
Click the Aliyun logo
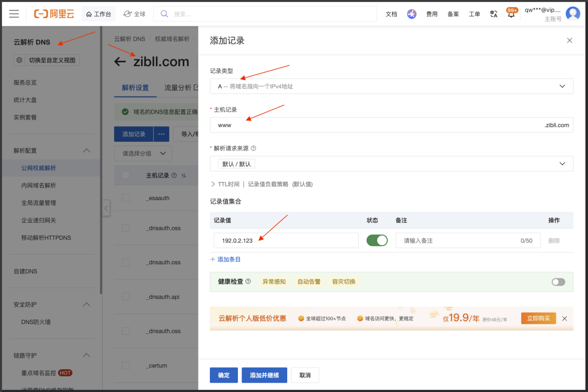[54, 14]
